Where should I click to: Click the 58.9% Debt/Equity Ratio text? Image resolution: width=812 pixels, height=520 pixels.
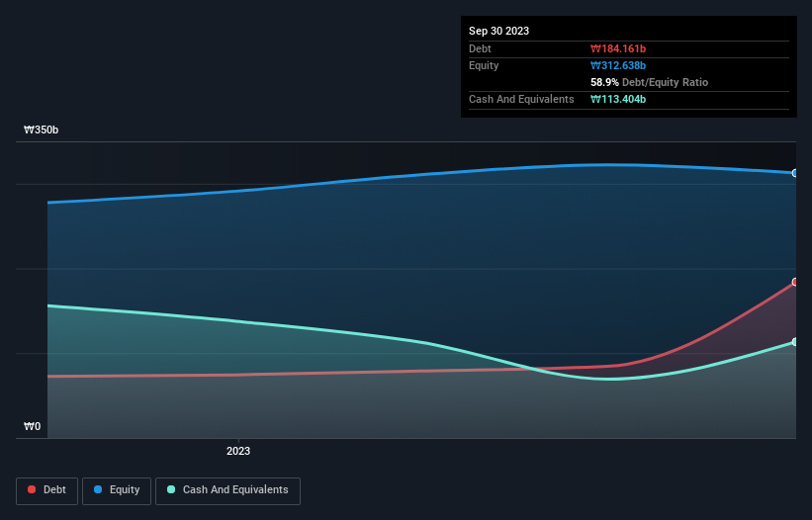(649, 82)
